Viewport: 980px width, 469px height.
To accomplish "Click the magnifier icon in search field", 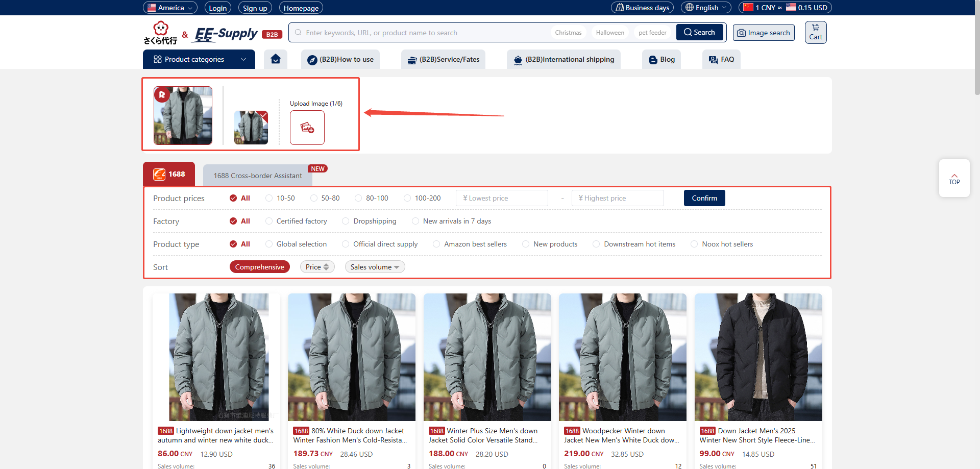I will (298, 33).
